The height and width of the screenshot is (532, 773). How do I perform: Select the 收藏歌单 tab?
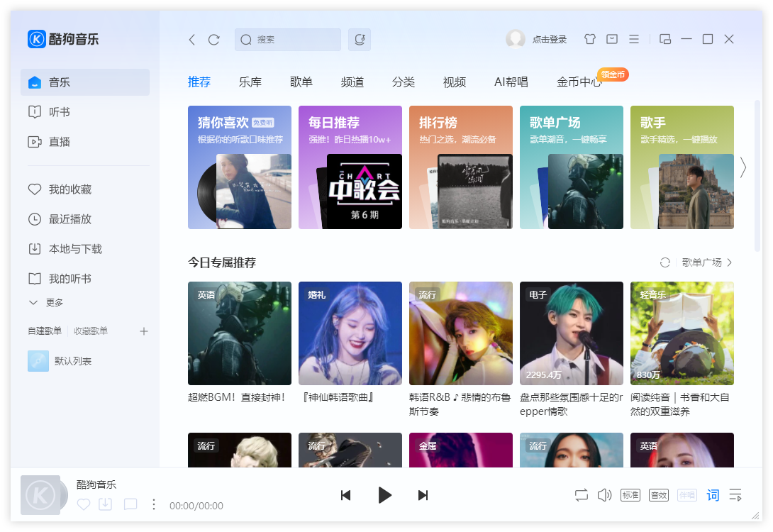91,331
